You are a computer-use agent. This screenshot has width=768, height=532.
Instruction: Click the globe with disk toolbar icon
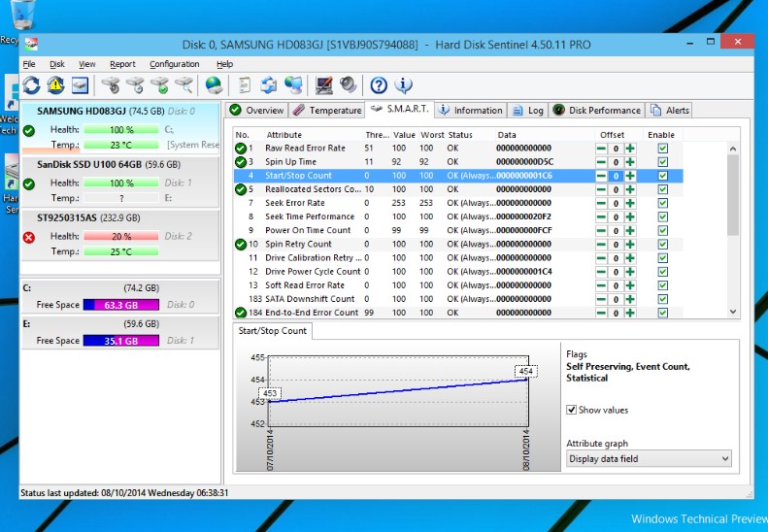214,85
